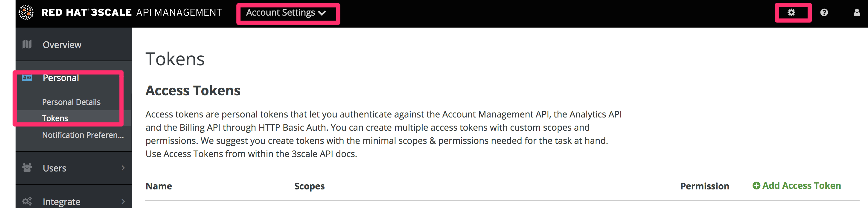This screenshot has width=868, height=208.
Task: Click the Name column header
Action: click(x=159, y=186)
